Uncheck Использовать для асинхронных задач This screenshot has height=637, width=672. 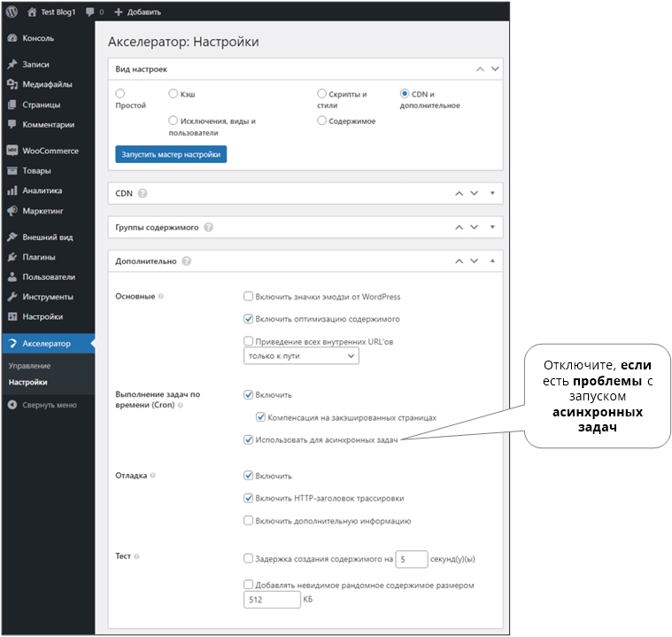coord(249,439)
